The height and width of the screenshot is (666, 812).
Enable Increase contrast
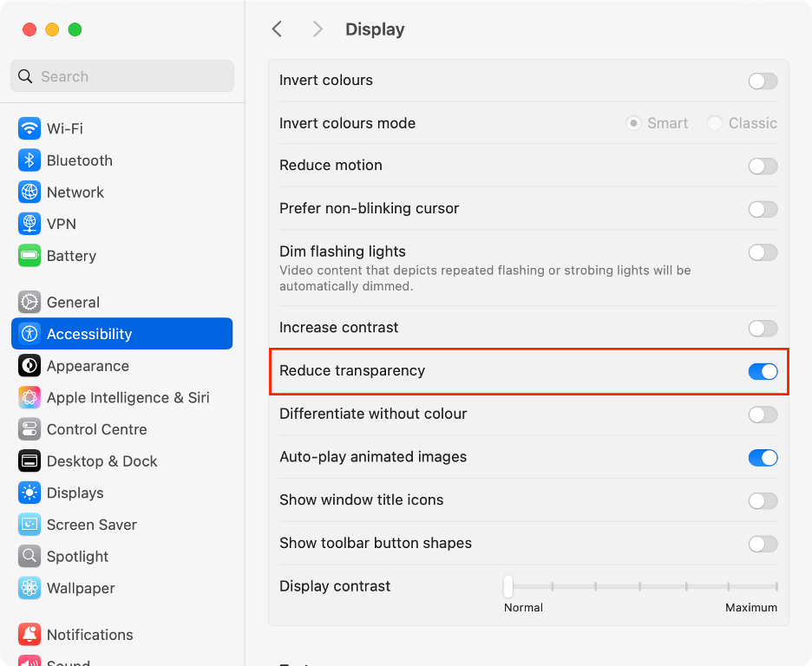[762, 328]
